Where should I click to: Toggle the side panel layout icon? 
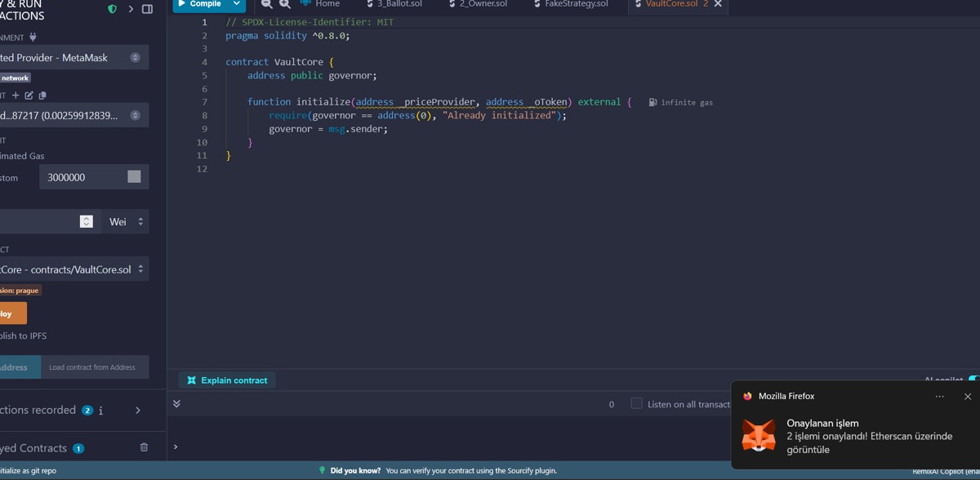(x=147, y=9)
